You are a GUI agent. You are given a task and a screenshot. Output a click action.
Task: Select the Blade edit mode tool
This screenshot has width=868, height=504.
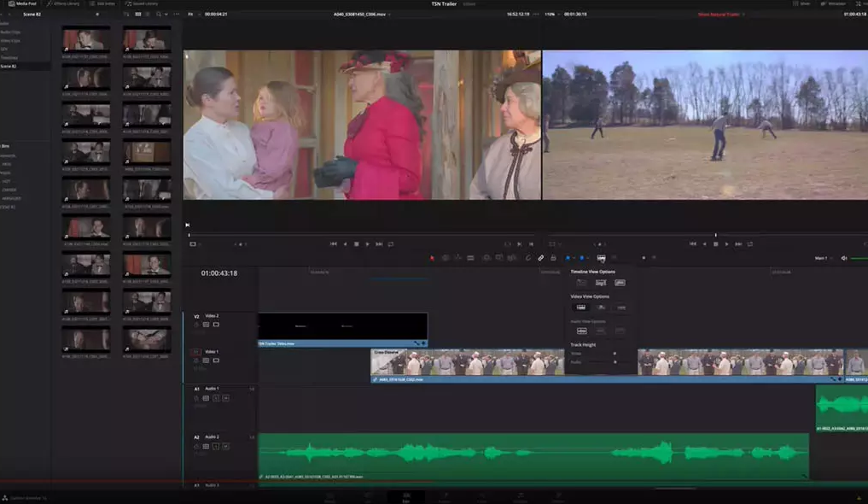pyautogui.click(x=470, y=258)
